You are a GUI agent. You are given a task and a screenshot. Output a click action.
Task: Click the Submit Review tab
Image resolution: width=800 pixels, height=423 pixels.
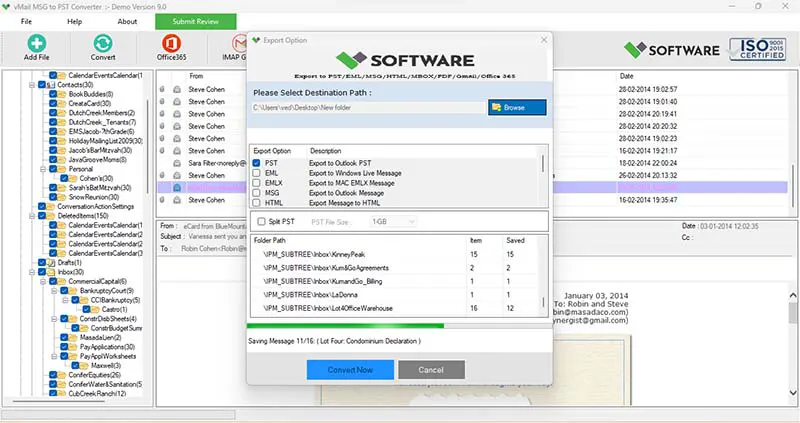[195, 21]
